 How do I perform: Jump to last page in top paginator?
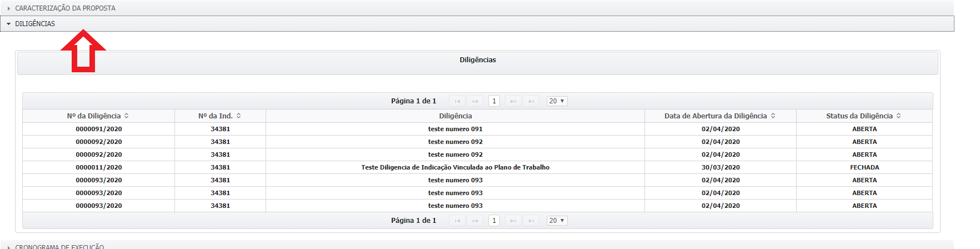(531, 101)
